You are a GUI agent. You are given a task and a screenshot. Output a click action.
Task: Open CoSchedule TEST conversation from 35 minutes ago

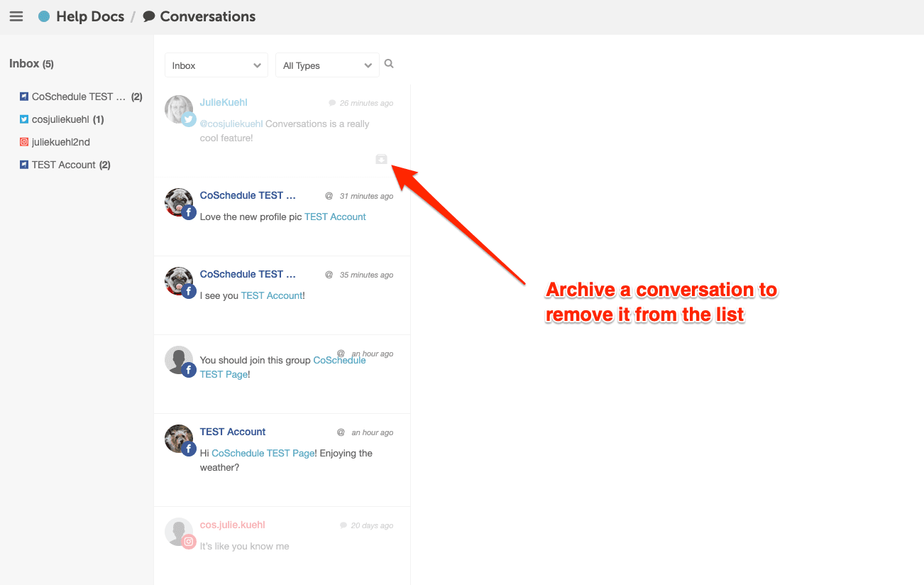282,295
